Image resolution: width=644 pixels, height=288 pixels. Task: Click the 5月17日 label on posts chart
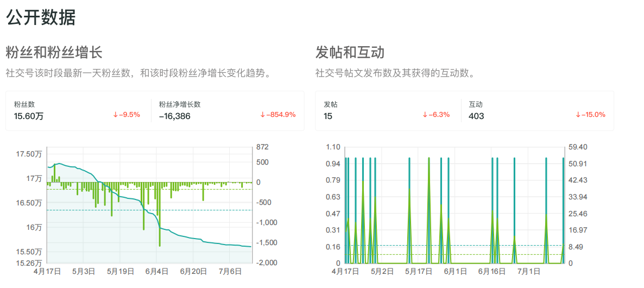[x=419, y=271]
